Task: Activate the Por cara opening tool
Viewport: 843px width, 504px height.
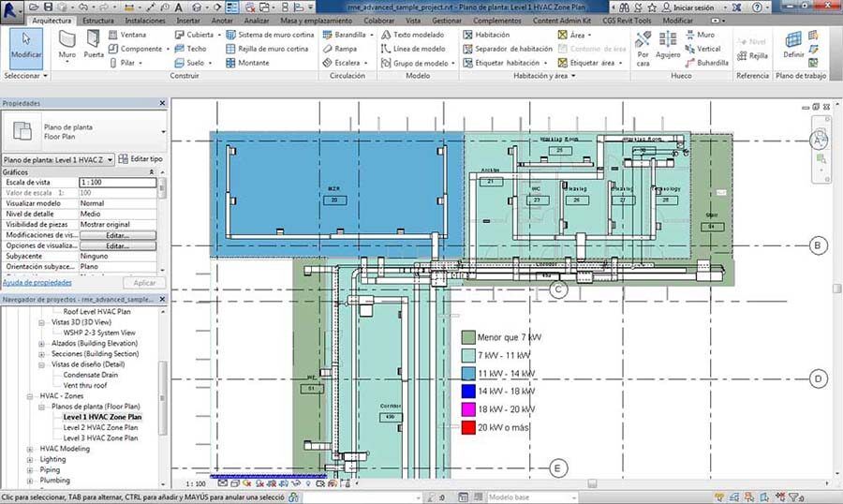Action: click(x=643, y=46)
